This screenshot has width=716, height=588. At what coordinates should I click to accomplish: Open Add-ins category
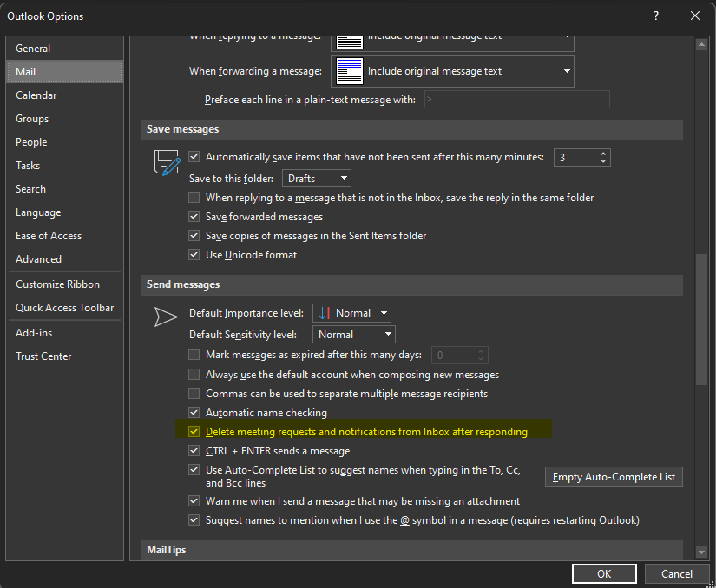(x=64, y=333)
